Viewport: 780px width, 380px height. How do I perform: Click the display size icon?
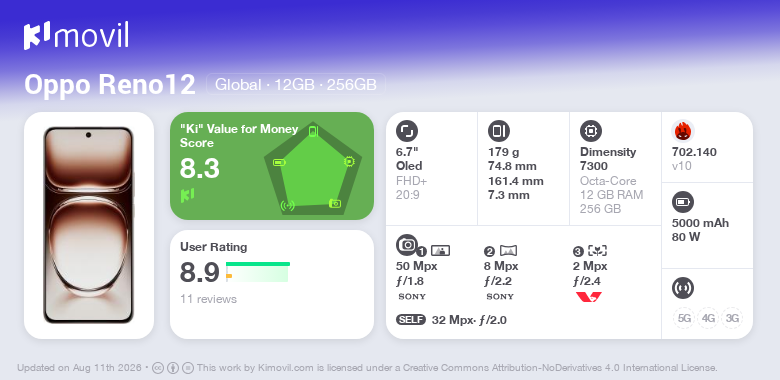click(x=406, y=131)
